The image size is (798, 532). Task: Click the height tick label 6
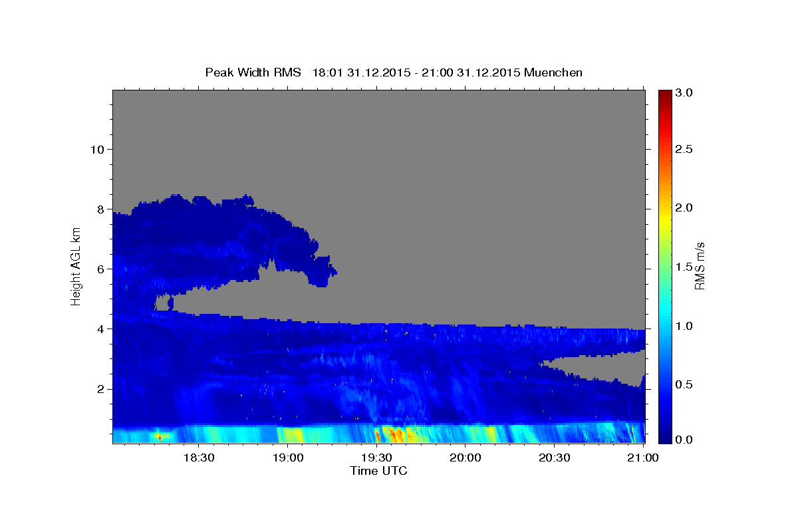[x=100, y=269]
